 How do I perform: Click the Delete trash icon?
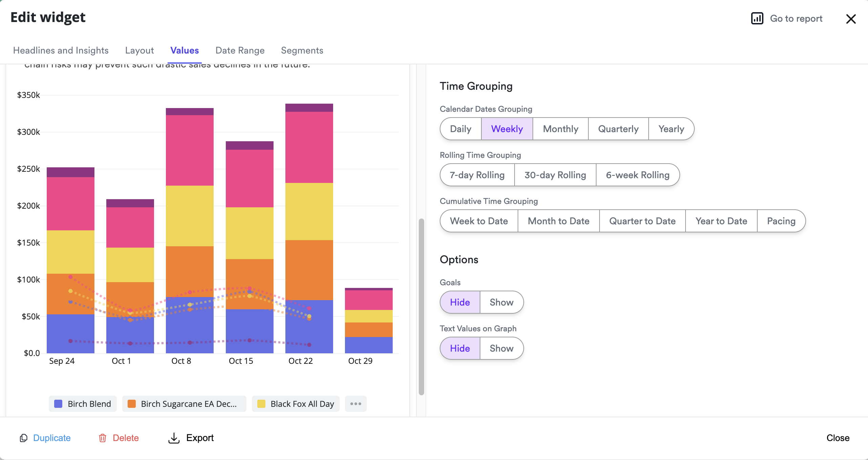coord(102,438)
